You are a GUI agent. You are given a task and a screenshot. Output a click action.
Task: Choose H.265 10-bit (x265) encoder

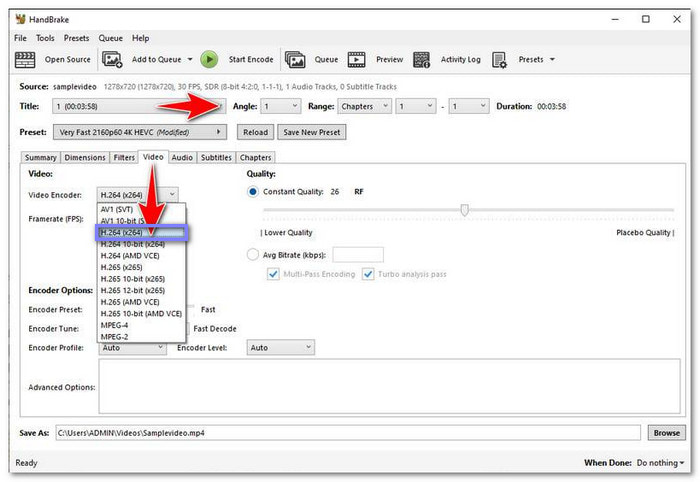click(141, 279)
